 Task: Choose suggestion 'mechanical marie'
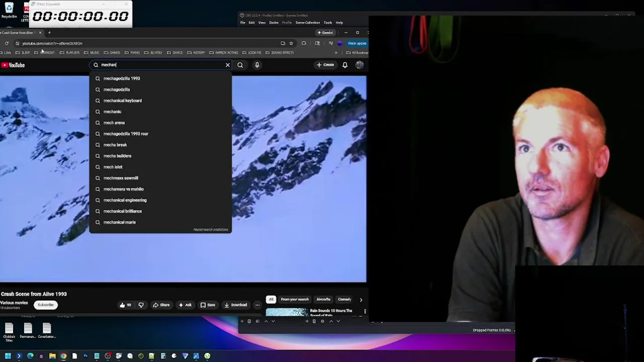(160, 222)
